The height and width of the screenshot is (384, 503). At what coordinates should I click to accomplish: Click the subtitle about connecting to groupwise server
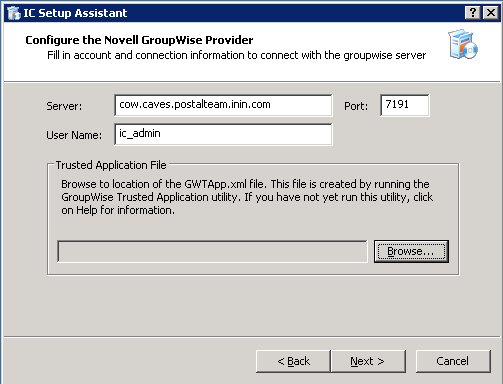[x=237, y=55]
